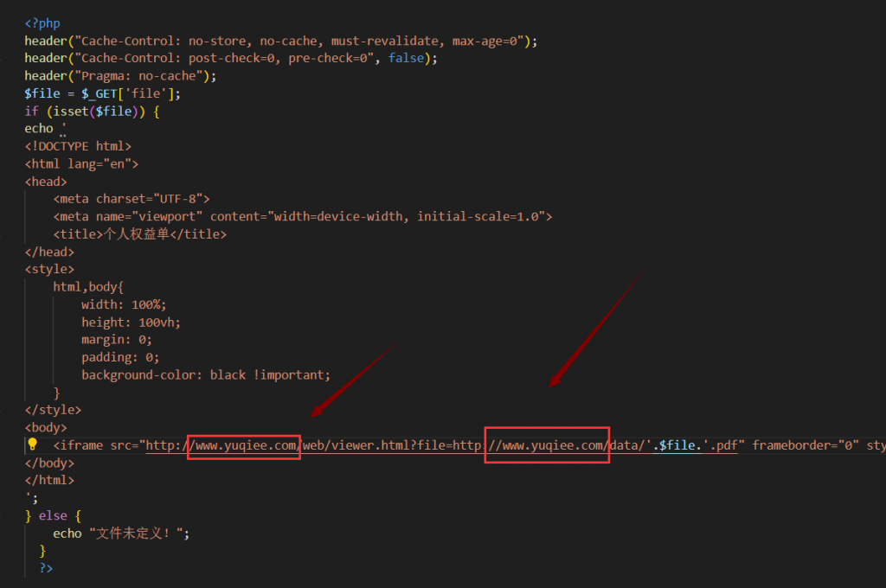Select the false keyword in second header call

[x=406, y=58]
